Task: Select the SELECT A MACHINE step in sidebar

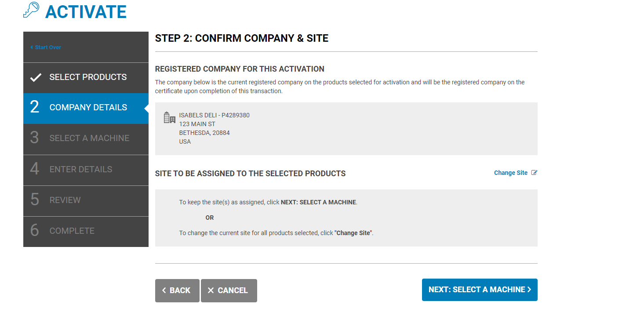Action: [86, 138]
